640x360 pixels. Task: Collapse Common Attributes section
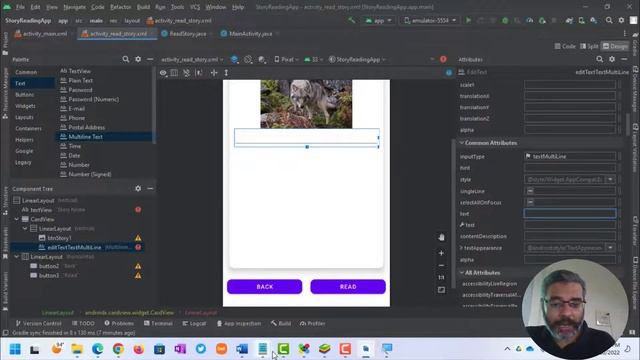[462, 143]
